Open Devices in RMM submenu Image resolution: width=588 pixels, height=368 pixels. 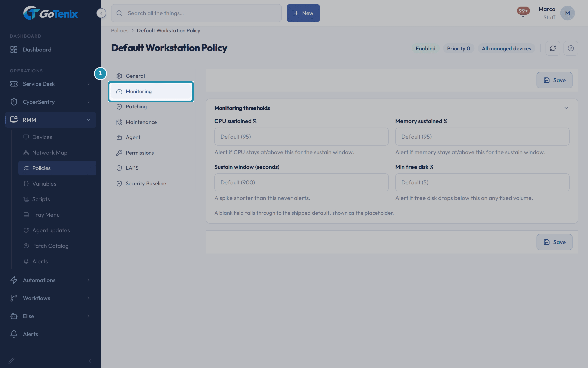[57, 137]
